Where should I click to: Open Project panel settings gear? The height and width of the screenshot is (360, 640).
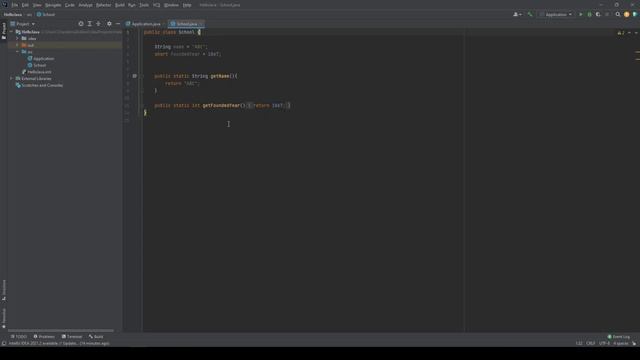(109, 24)
